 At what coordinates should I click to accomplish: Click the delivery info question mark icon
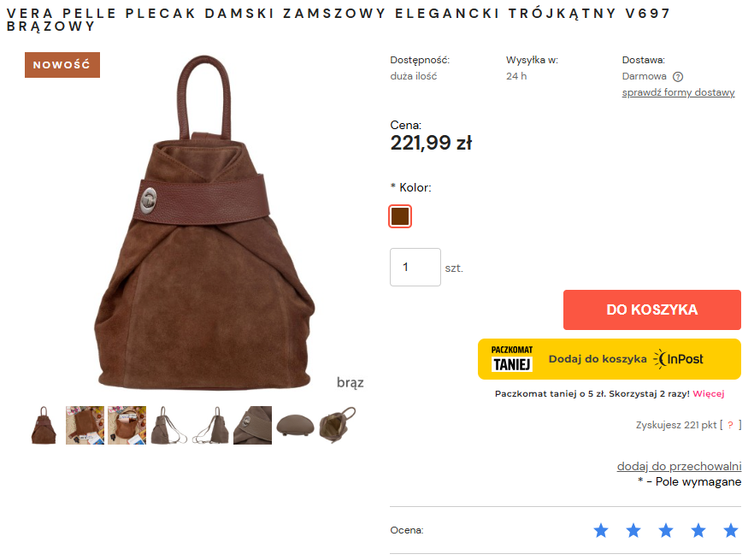point(678,76)
